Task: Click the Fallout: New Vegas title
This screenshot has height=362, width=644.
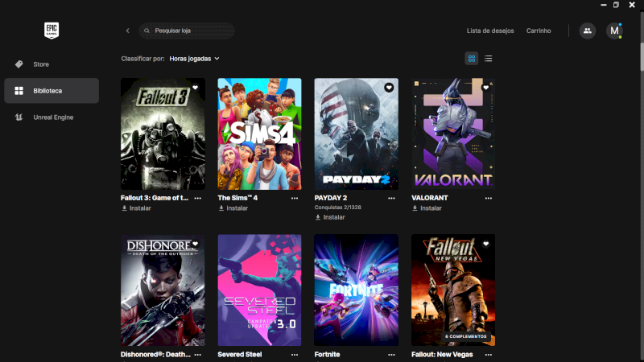Action: click(442, 354)
